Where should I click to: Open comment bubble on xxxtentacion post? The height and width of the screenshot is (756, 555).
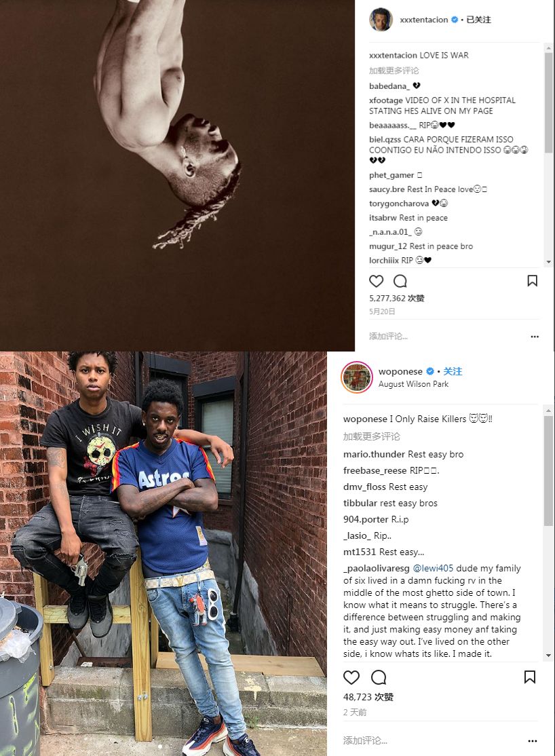click(x=400, y=280)
